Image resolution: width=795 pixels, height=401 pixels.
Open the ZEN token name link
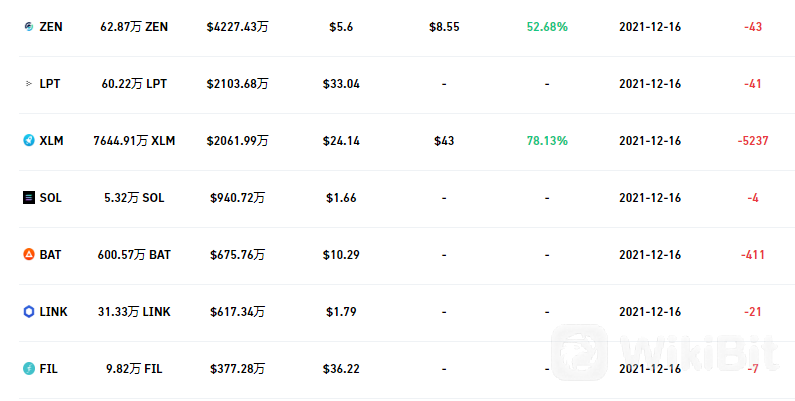51,27
